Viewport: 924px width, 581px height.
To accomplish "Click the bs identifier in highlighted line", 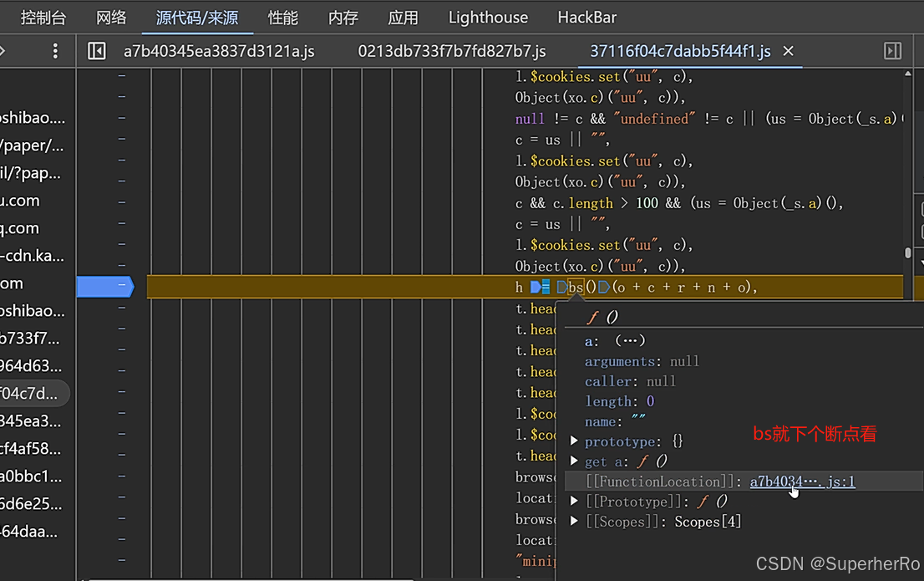I will point(576,288).
